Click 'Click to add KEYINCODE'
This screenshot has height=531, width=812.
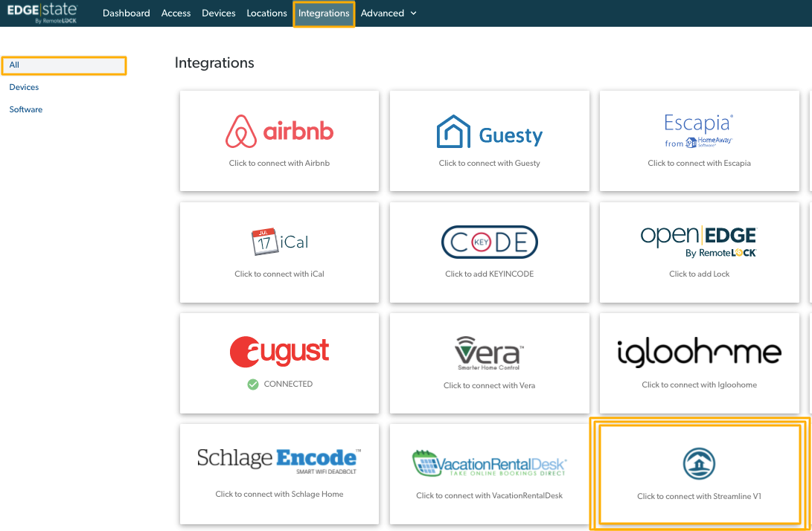(490, 274)
